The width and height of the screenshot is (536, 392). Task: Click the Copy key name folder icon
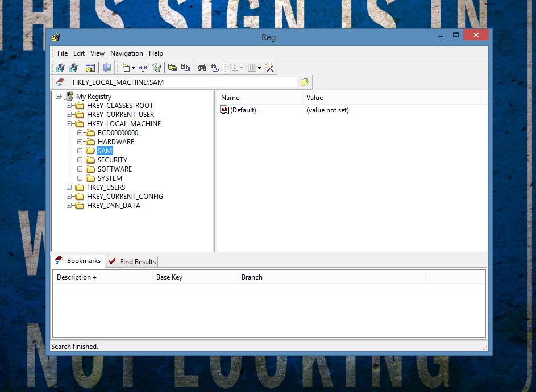point(172,68)
